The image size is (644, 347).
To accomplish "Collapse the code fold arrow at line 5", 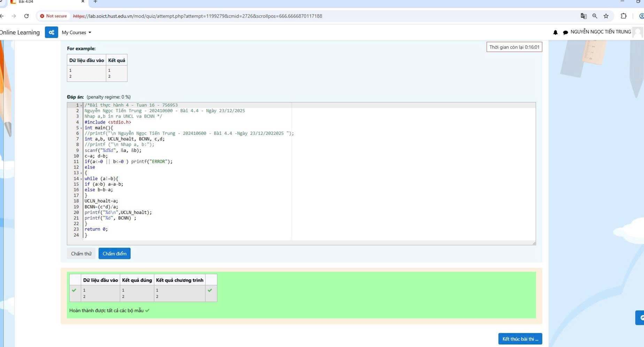I will [x=81, y=128].
